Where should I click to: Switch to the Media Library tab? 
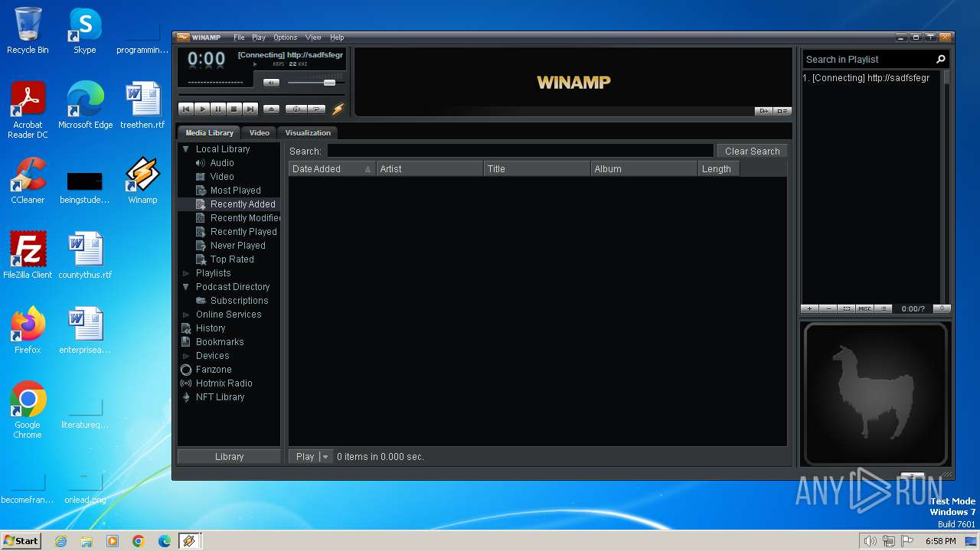point(209,132)
